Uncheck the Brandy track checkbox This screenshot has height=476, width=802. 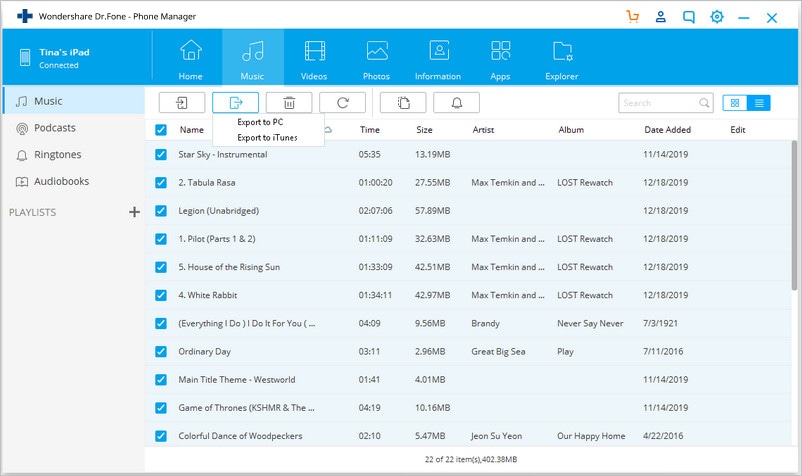(x=161, y=323)
